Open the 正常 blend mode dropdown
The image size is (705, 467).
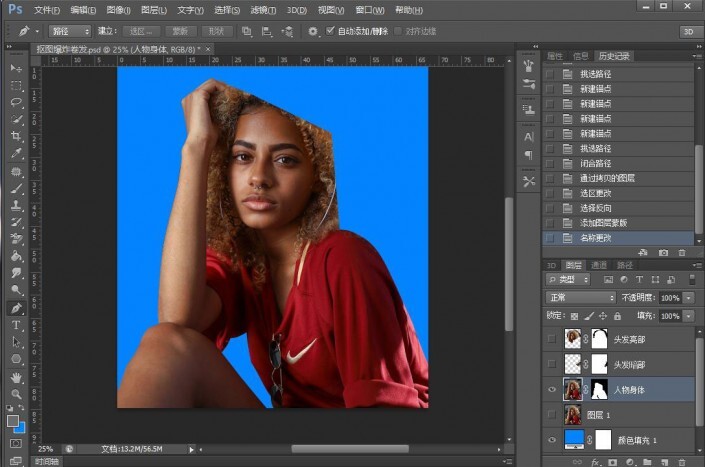(x=581, y=298)
